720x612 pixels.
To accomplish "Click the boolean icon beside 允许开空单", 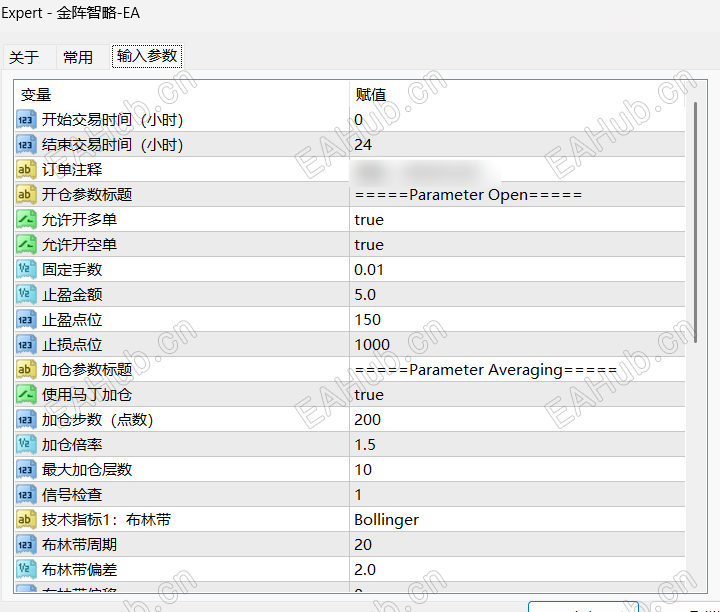I will [x=26, y=245].
